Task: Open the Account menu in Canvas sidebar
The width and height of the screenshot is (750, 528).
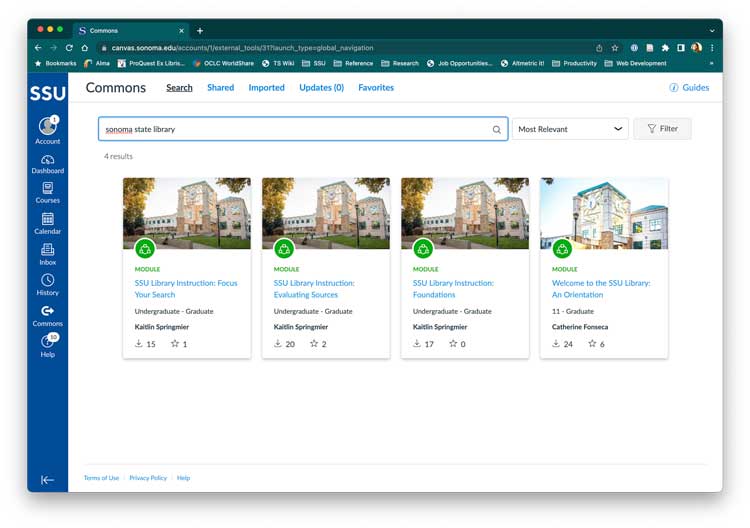Action: pos(47,130)
